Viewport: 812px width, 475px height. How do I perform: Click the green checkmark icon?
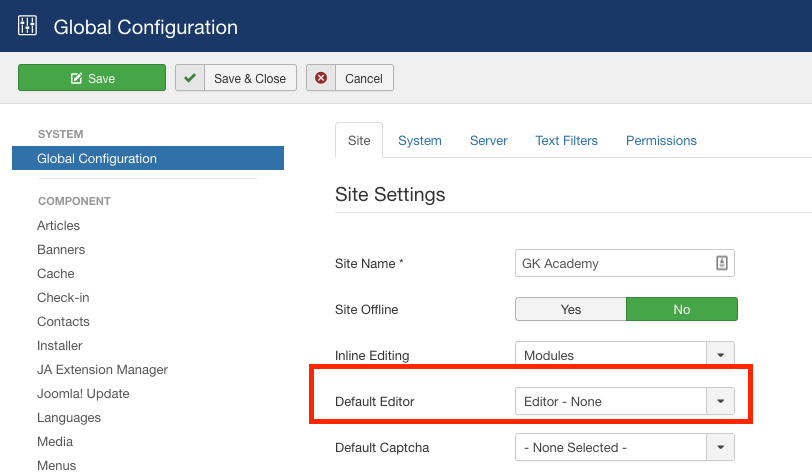click(x=190, y=78)
